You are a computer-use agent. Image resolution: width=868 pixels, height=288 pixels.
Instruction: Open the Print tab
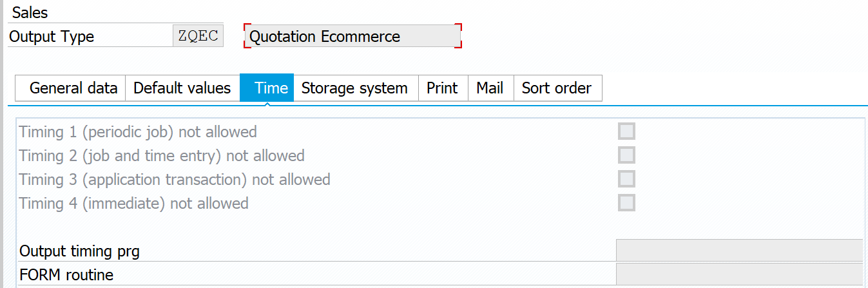coord(442,88)
